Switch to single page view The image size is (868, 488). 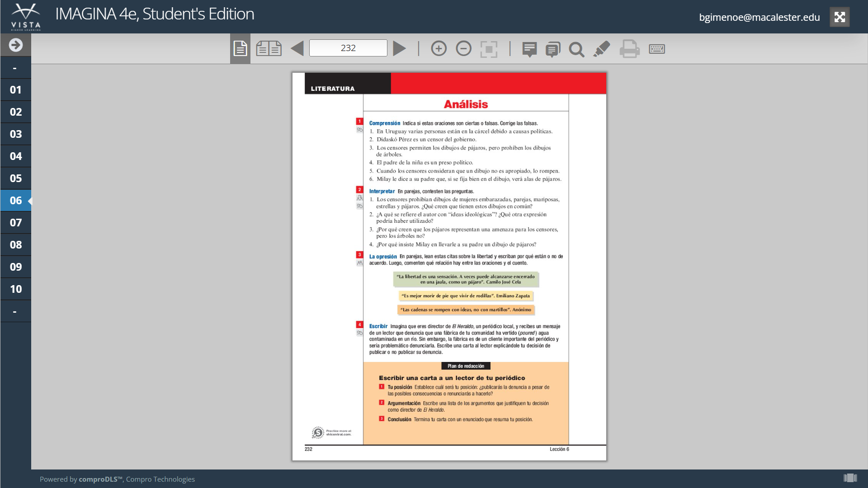240,48
